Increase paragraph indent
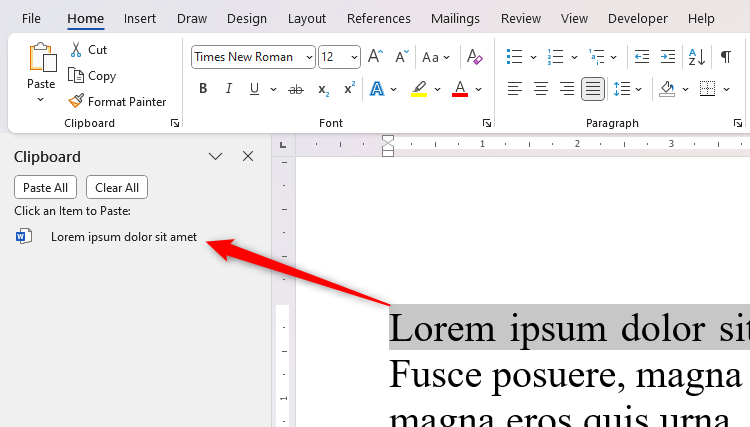Viewport: 750px width, 427px height. pos(667,57)
